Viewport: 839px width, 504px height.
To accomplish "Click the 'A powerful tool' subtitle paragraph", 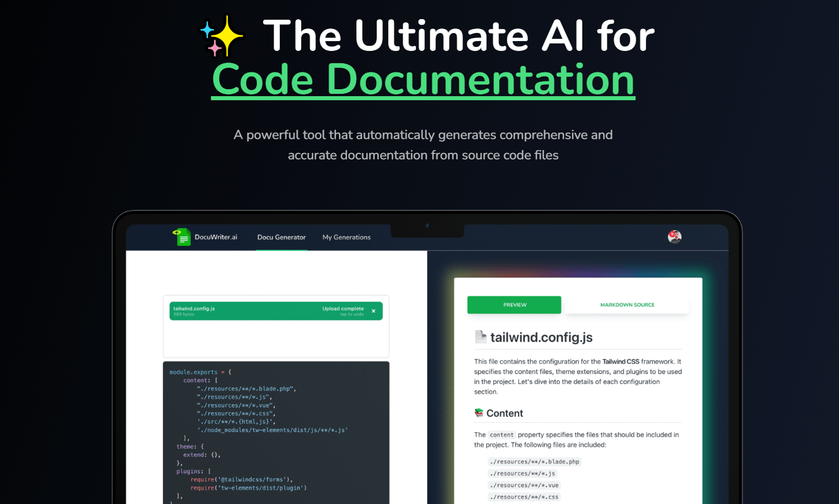I will click(423, 145).
